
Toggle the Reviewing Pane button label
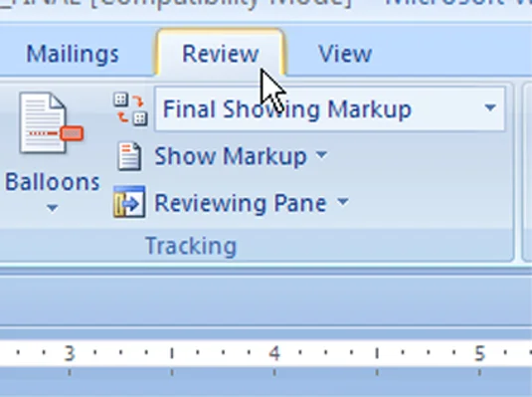pos(241,203)
